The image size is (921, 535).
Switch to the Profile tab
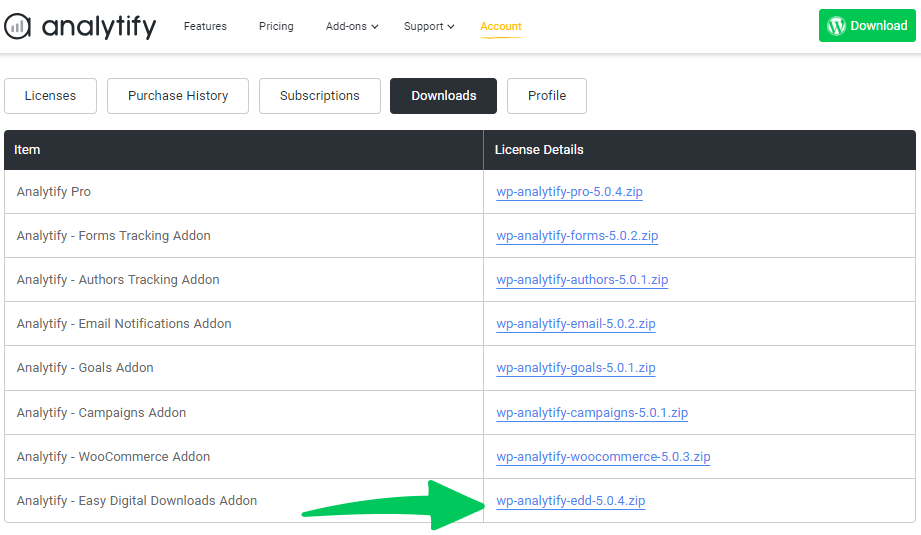tap(547, 96)
